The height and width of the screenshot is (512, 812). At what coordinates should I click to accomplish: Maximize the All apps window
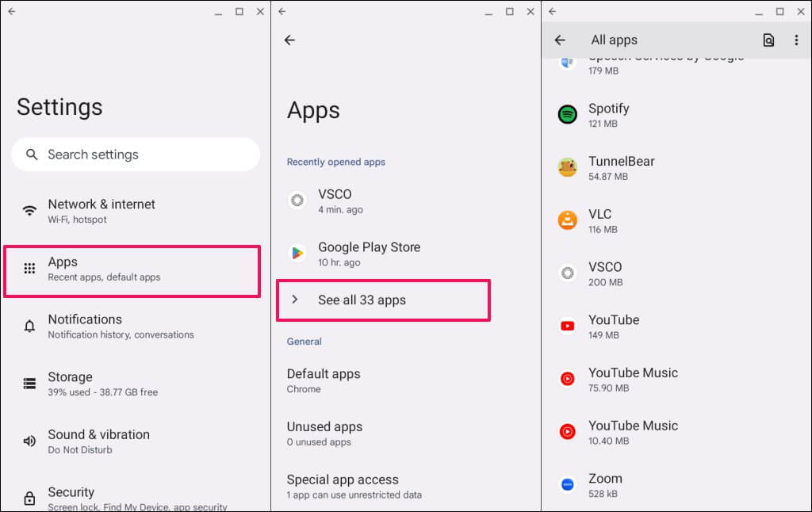(x=780, y=11)
